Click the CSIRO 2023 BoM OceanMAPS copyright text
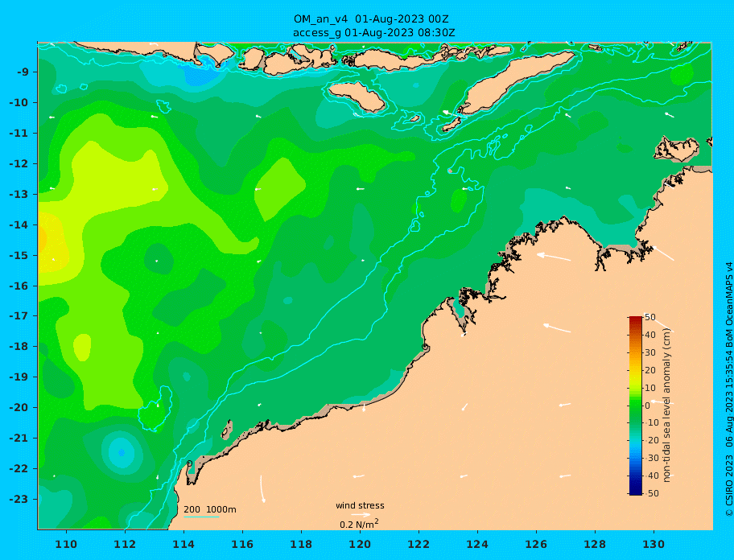The image size is (734, 560). (x=728, y=389)
